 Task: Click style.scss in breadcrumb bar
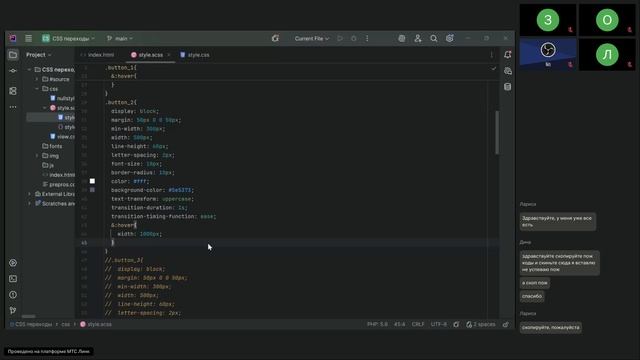click(96, 324)
